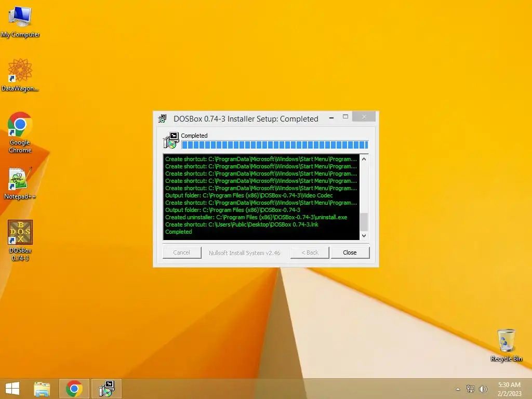This screenshot has width=532, height=399.
Task: Switch to Chrome in the taskbar
Action: point(74,389)
